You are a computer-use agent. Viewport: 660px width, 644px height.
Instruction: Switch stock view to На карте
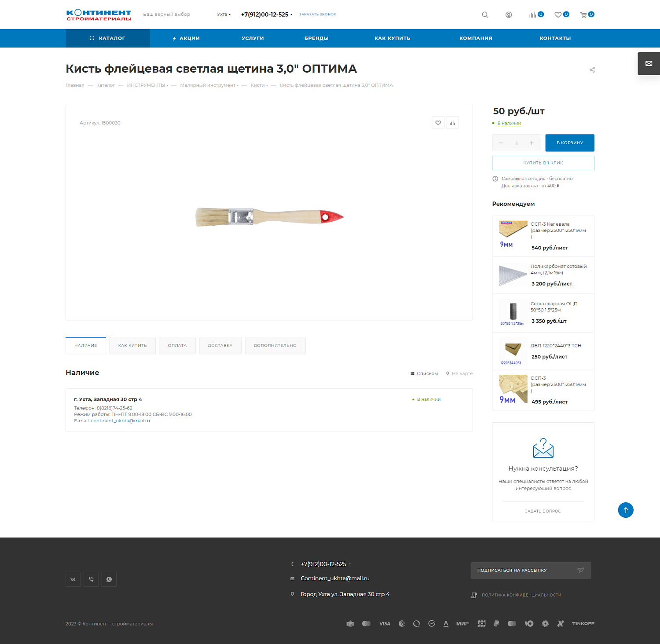point(459,373)
